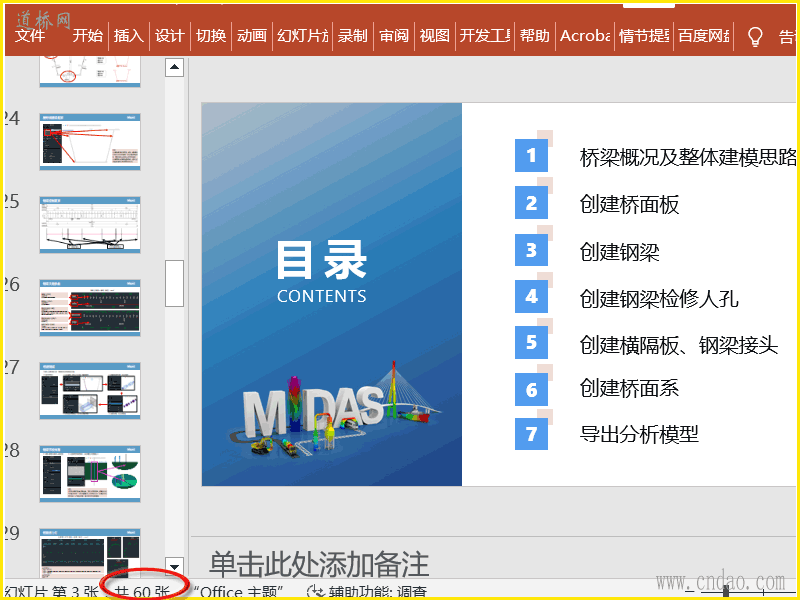The height and width of the screenshot is (600, 800).
Task: Click the number 7 blue box
Action: click(x=531, y=434)
